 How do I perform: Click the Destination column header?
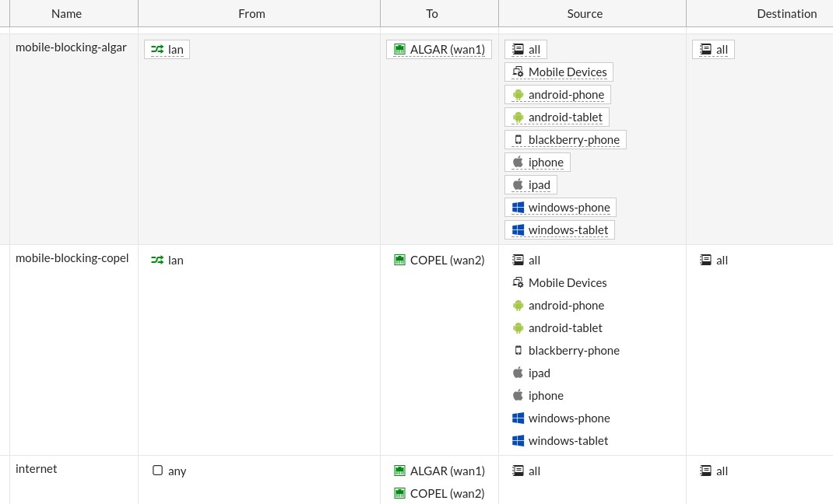(x=786, y=13)
